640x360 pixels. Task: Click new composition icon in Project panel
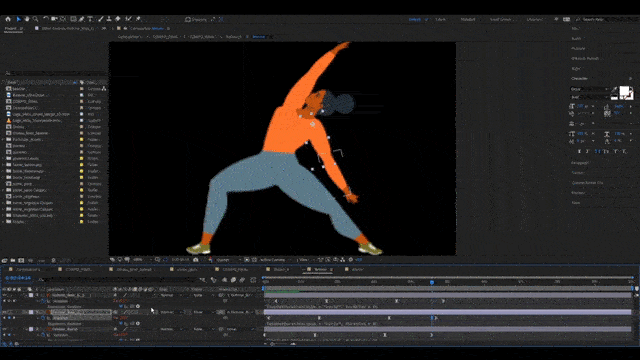point(21,260)
